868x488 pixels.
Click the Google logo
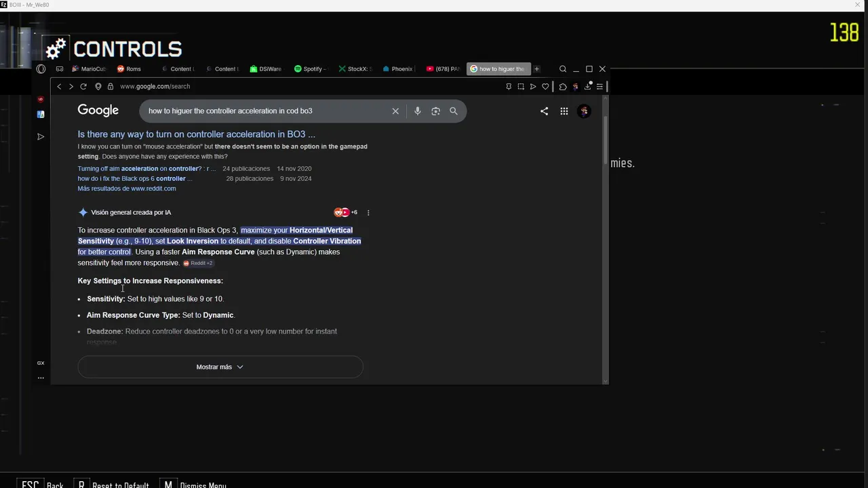point(98,110)
